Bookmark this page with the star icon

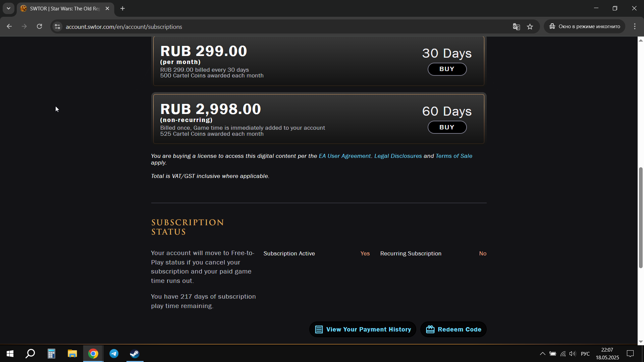530,27
